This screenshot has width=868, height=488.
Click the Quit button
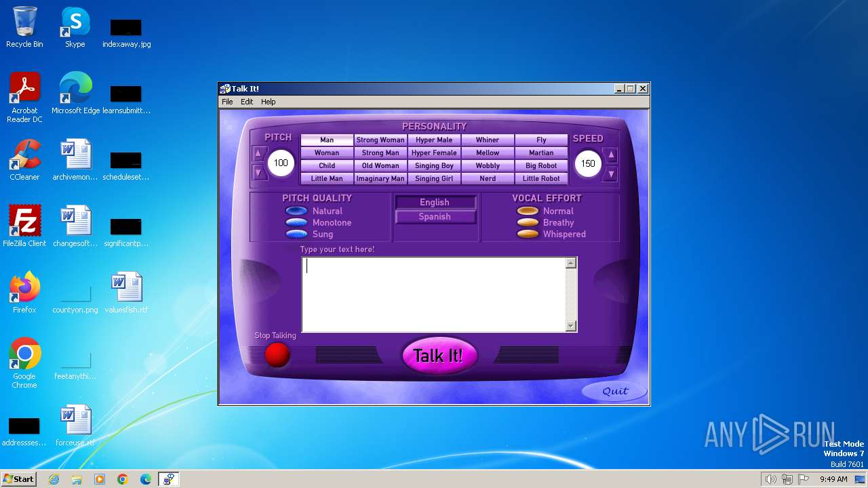coord(615,391)
